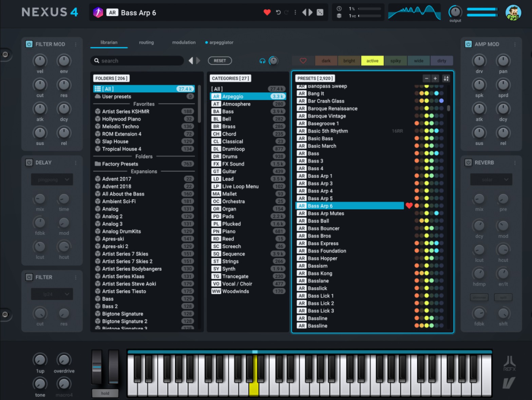Open Amp Mod options three-dot menu
This screenshot has height=400, width=532.
pyautogui.click(x=515, y=44)
